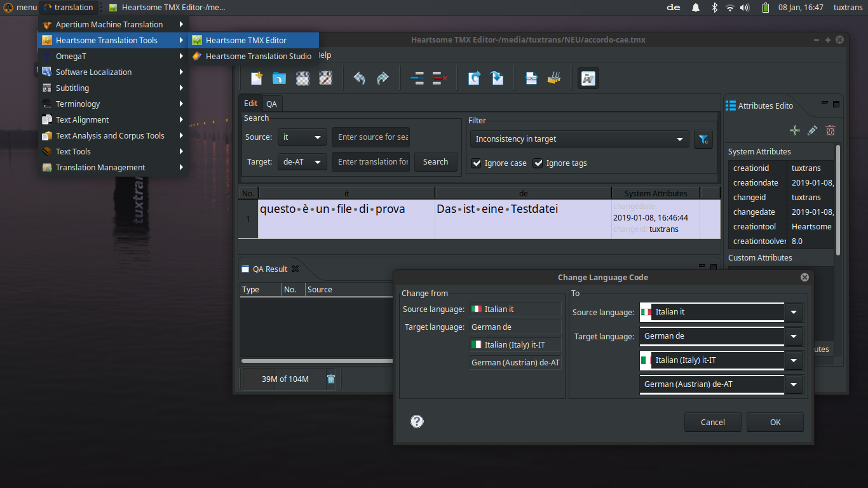Image resolution: width=868 pixels, height=488 pixels.
Task: Click the Attributes Editor vertical scrollbar
Action: click(x=837, y=200)
